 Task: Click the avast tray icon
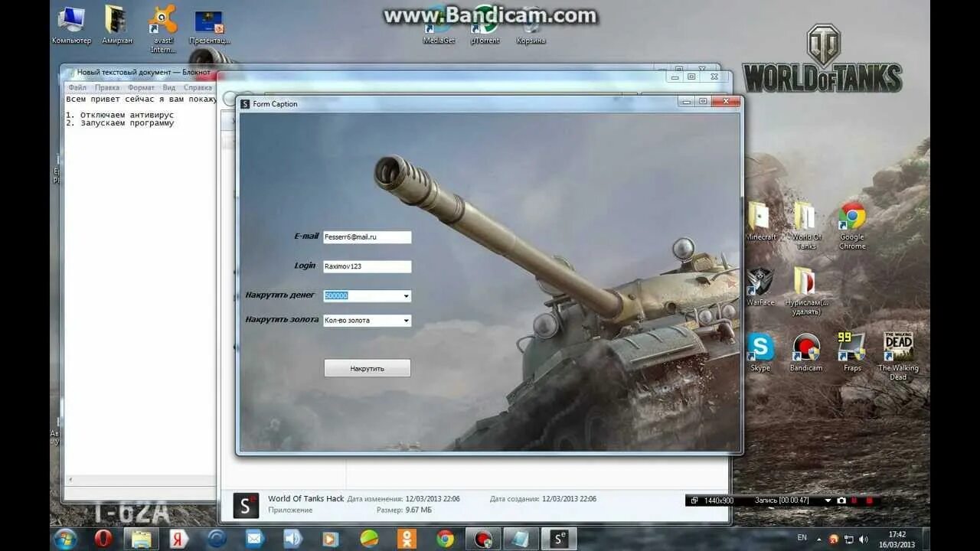coord(833,539)
